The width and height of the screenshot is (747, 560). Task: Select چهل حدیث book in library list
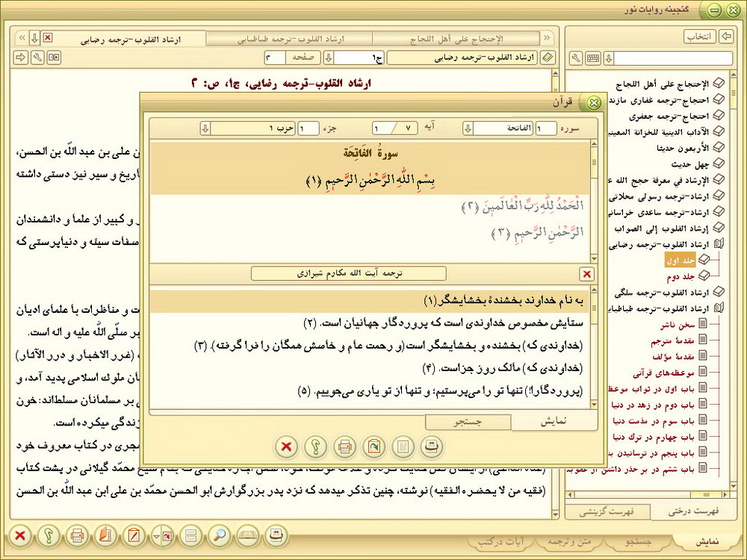(x=689, y=164)
